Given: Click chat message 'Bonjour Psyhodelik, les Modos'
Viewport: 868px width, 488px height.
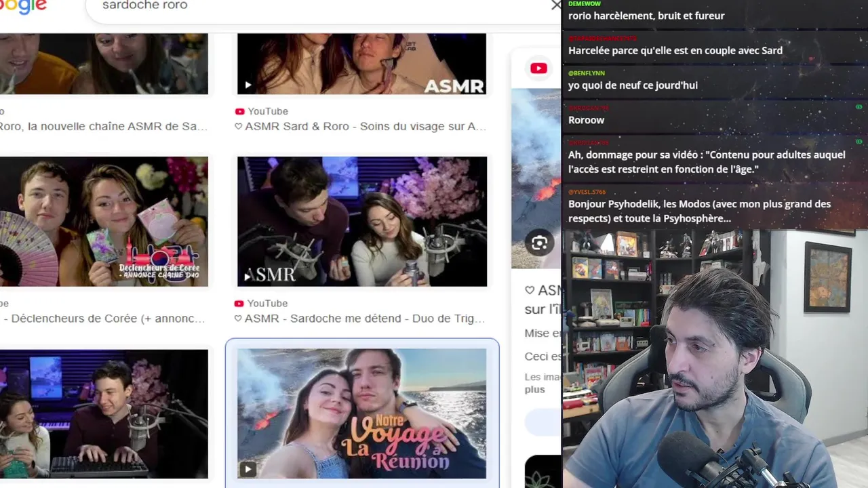Looking at the screenshot, I should pos(699,211).
